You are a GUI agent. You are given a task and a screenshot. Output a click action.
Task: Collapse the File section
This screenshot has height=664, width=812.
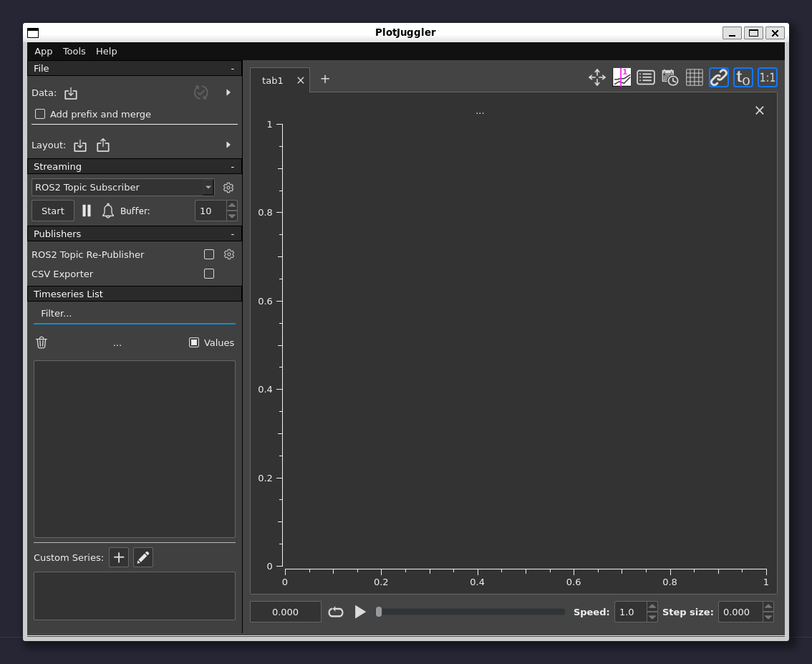[233, 68]
